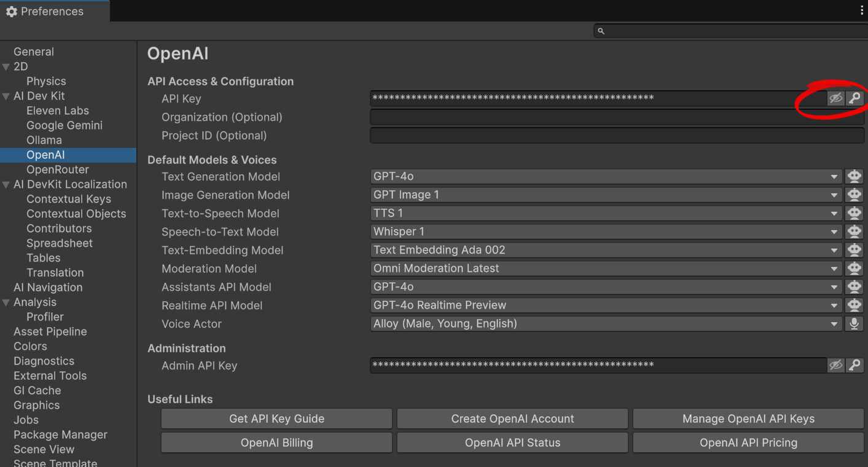
Task: Click the Get API Key Guide button
Action: point(276,419)
